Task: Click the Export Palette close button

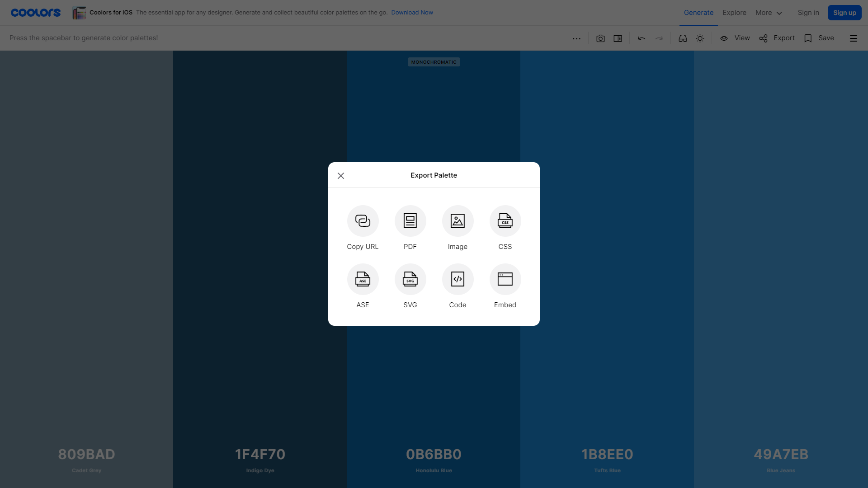Action: click(x=341, y=175)
